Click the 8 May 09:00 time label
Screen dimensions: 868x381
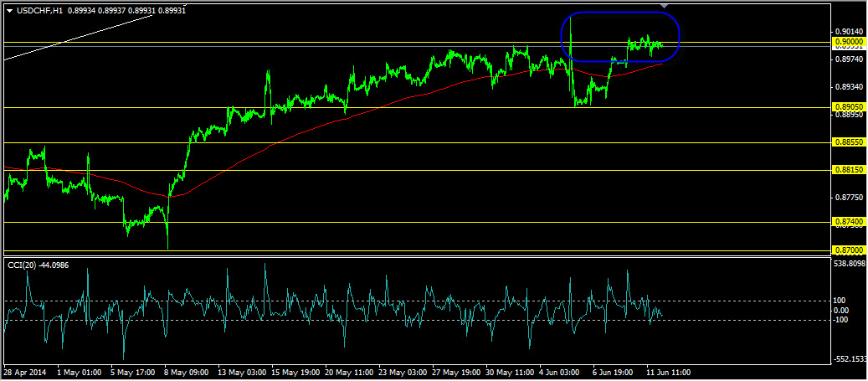click(x=187, y=372)
